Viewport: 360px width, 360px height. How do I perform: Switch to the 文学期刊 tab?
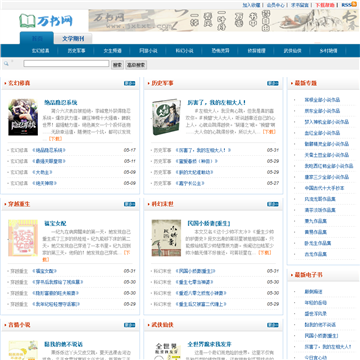[73, 39]
